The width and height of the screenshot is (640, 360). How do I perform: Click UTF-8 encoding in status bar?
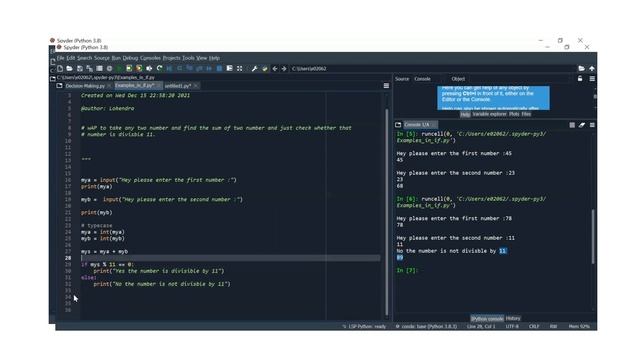coord(512,327)
